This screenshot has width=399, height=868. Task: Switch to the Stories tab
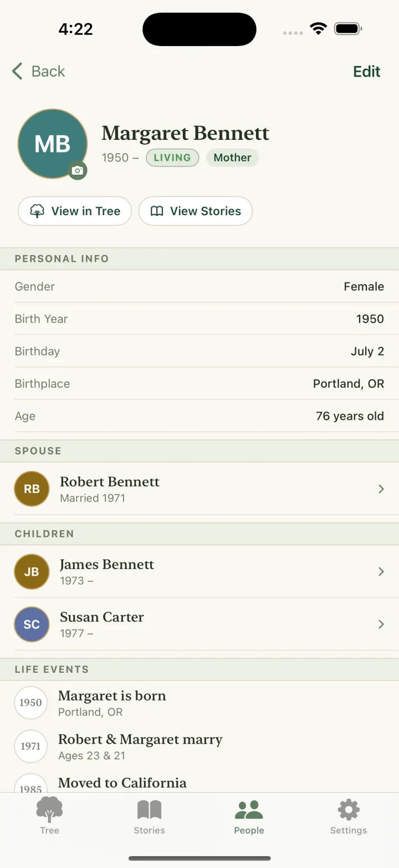click(149, 816)
